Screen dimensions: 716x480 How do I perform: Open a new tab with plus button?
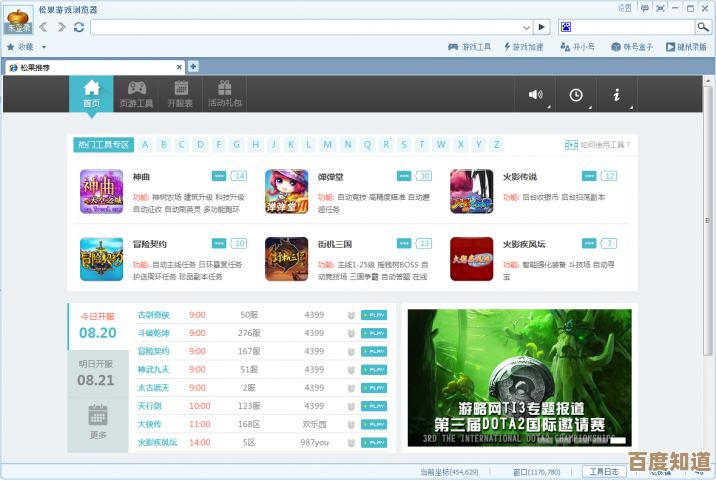tap(193, 67)
